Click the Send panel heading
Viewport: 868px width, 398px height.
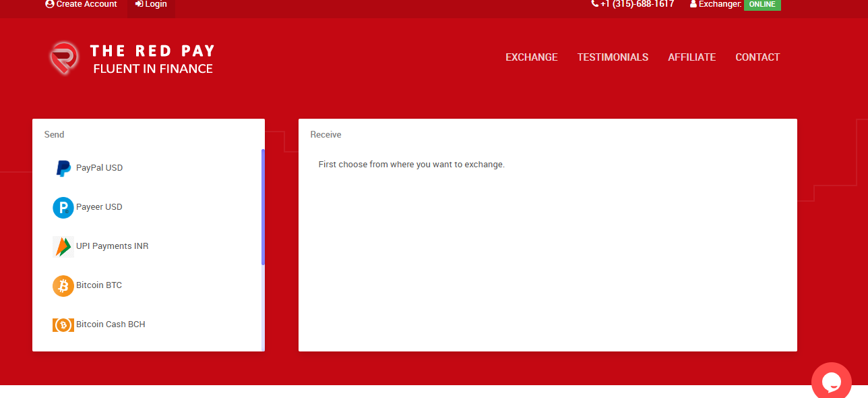[55, 135]
